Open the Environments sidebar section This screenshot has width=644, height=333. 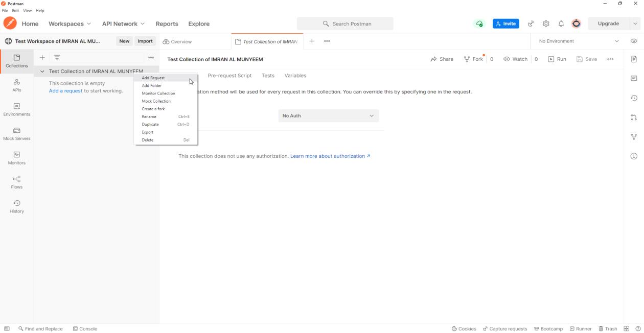click(16, 110)
